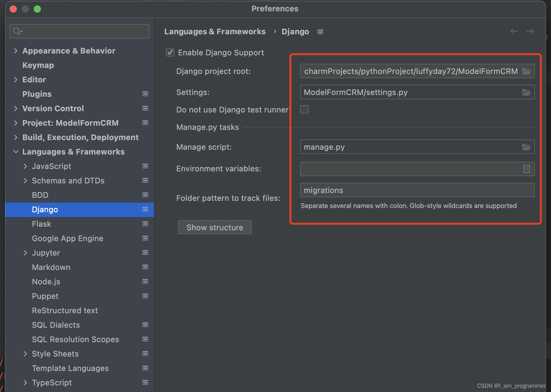Click the back navigation arrow

click(514, 31)
